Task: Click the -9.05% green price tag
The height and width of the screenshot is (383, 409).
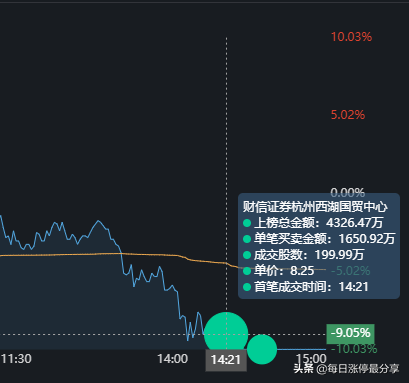Action: coord(350,333)
